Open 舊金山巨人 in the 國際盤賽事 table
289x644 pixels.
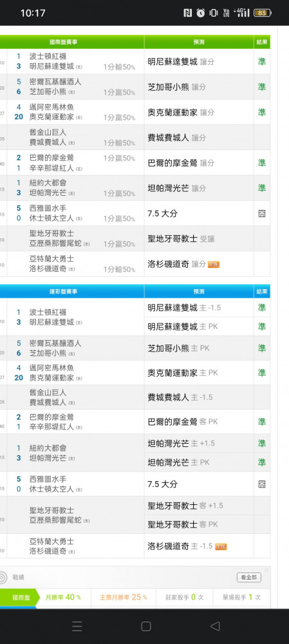48,132
